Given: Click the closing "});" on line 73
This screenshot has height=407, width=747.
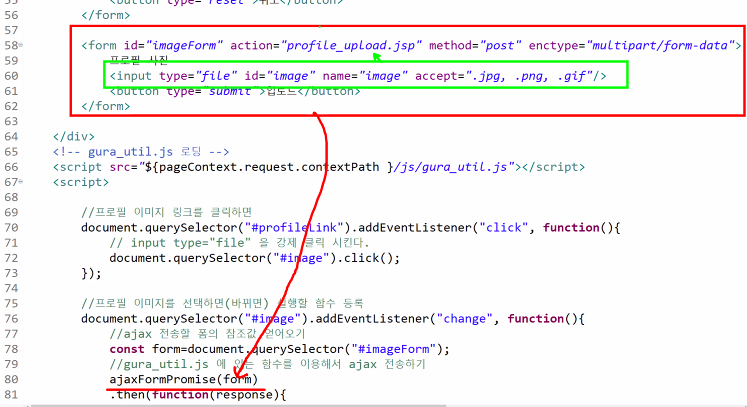Looking at the screenshot, I should (x=91, y=273).
